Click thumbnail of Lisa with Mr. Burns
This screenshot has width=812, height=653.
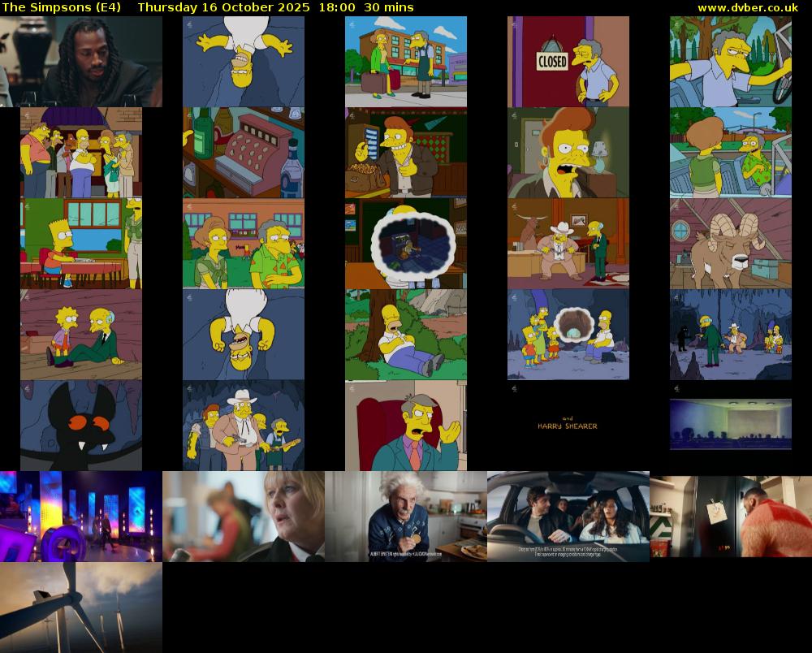(x=81, y=335)
